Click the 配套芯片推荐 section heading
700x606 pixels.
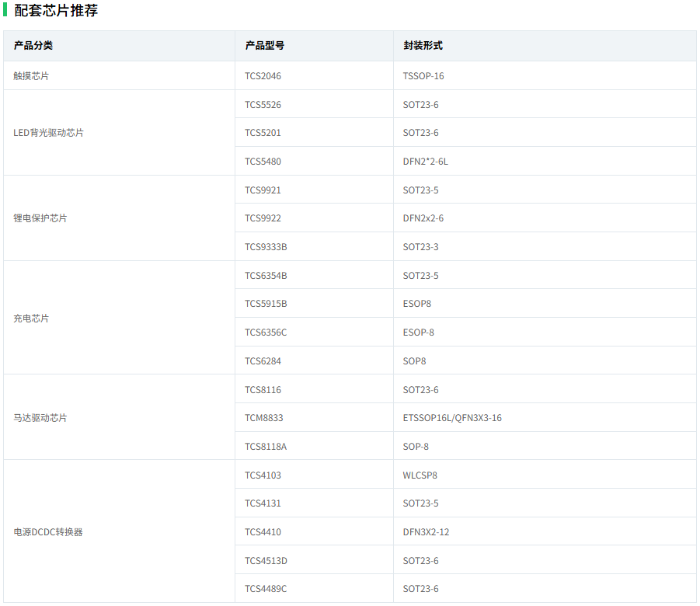click(x=56, y=11)
